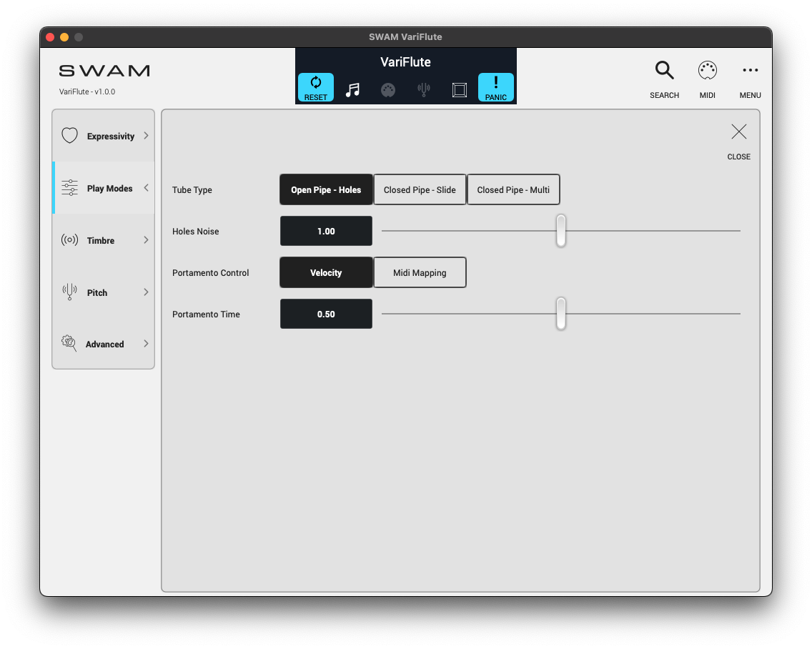
Task: Expand the Expressivity section chevron
Action: (x=146, y=136)
